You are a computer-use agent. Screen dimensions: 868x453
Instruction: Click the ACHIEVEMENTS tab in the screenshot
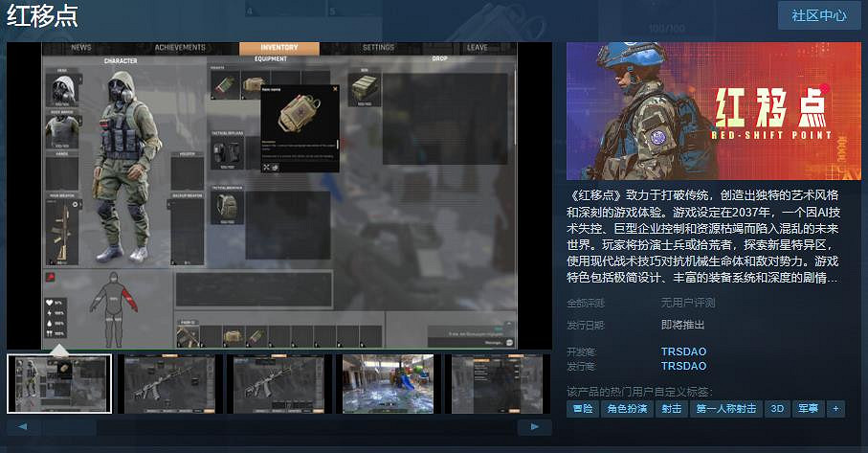[x=180, y=48]
